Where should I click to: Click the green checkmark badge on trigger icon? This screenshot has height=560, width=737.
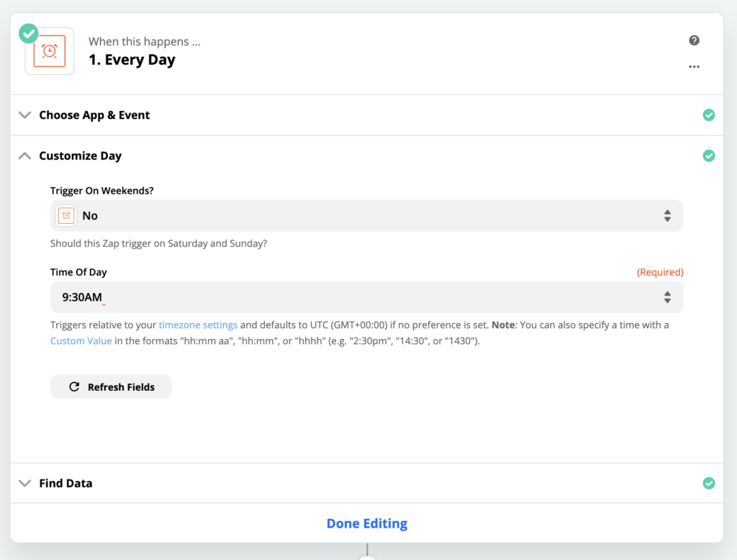29,33
